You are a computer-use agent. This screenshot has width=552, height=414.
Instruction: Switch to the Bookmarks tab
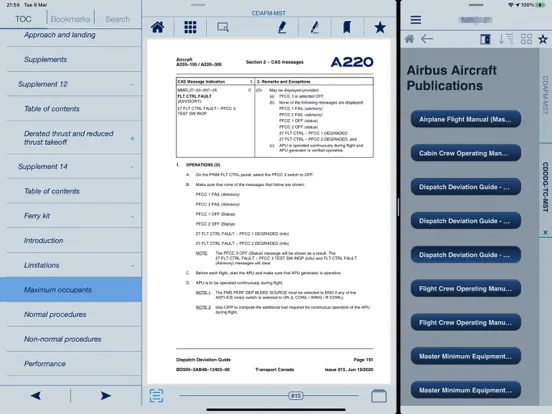pos(70,19)
